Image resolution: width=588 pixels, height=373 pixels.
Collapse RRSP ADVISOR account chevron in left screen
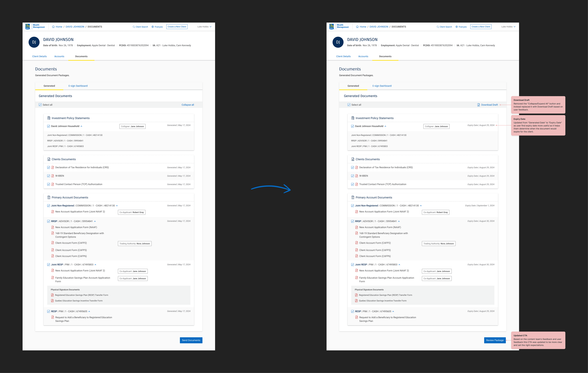[95, 221]
